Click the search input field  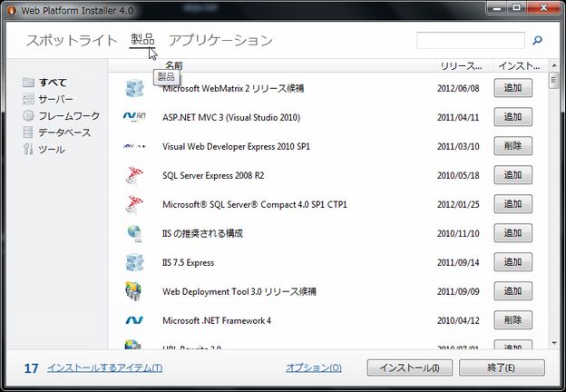pyautogui.click(x=471, y=40)
